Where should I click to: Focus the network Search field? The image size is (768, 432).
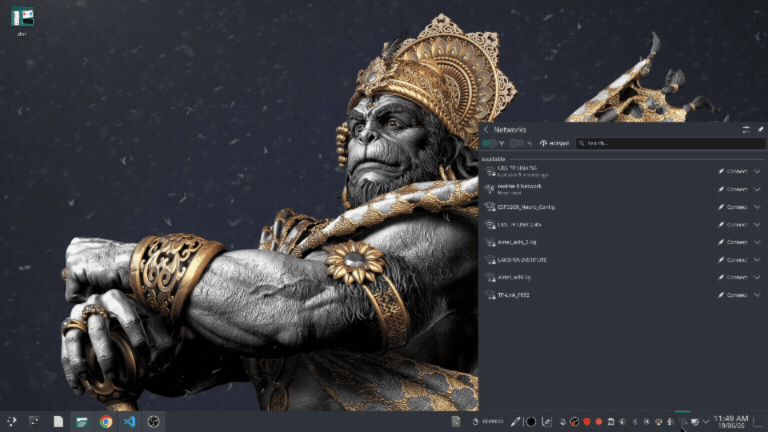[x=671, y=143]
